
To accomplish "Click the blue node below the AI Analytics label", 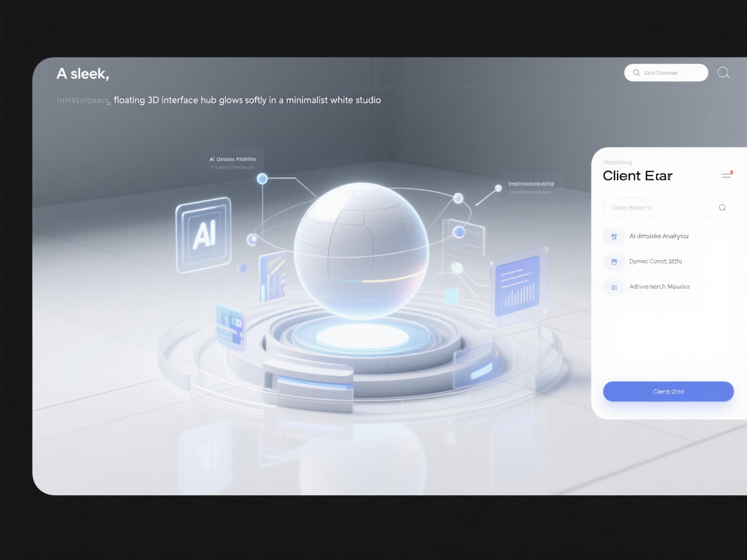I will tap(262, 179).
